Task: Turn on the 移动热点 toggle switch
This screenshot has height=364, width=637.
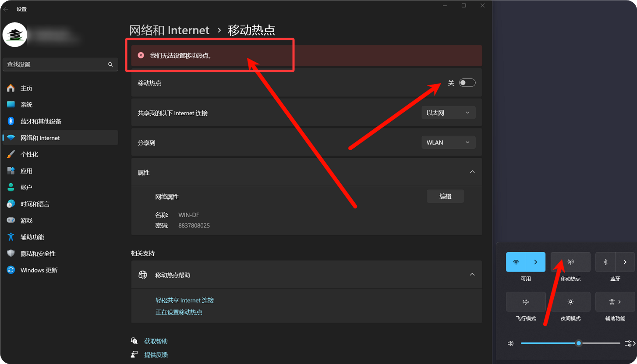Action: tap(467, 83)
